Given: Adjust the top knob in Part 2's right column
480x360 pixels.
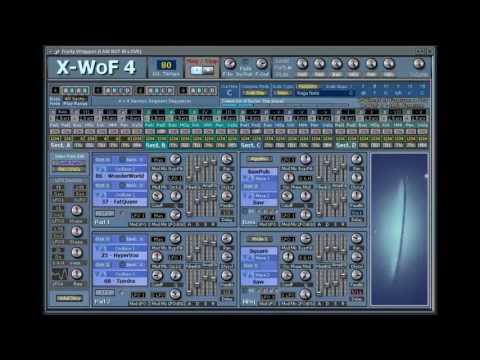Looking at the screenshot, I should (227, 239).
